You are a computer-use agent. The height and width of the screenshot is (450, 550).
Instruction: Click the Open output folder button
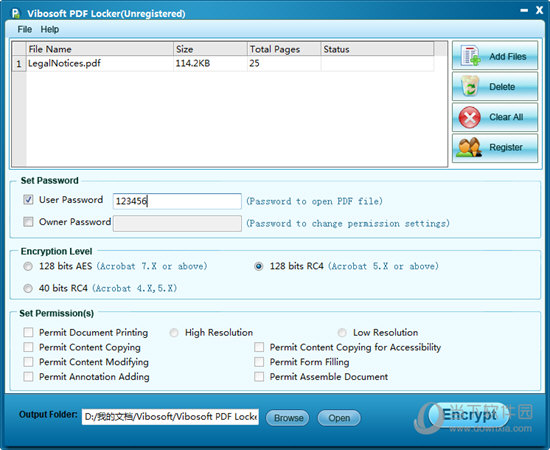(x=339, y=418)
